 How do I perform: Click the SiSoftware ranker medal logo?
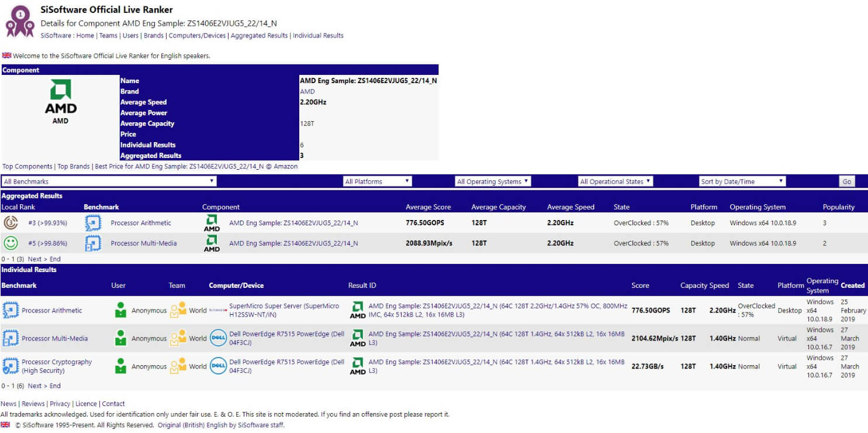pos(20,20)
